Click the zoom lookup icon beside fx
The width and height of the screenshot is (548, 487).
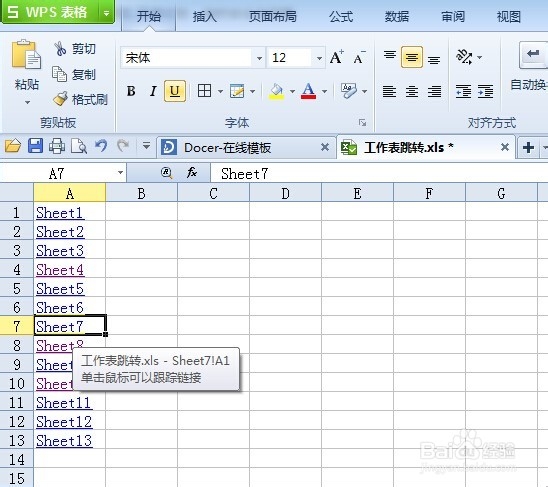tap(167, 173)
